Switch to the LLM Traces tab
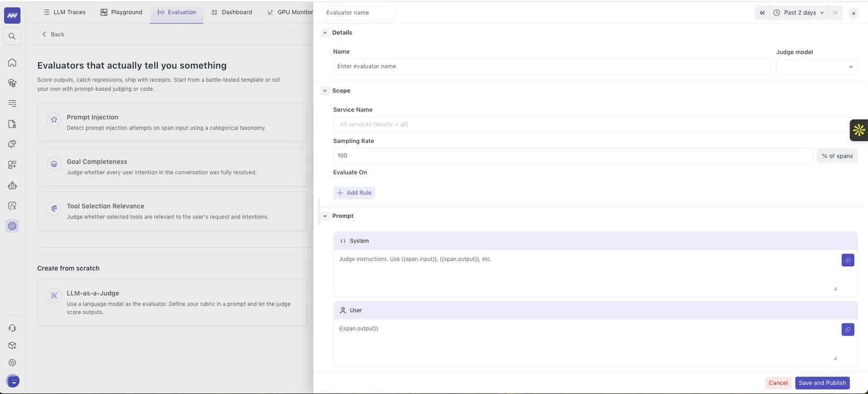 point(65,12)
